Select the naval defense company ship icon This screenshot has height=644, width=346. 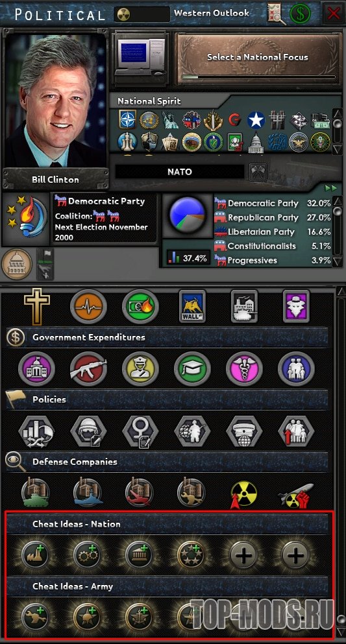[x=88, y=492]
